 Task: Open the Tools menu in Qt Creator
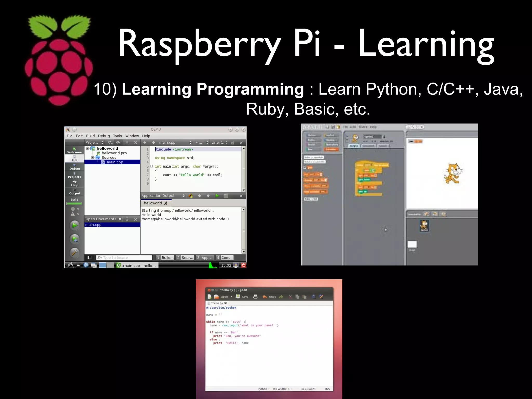click(117, 136)
